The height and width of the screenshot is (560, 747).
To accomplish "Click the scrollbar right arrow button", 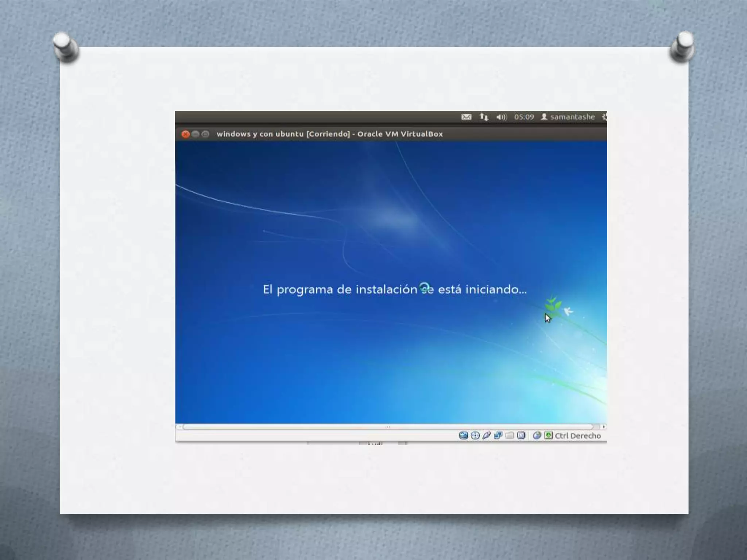I will (x=604, y=427).
